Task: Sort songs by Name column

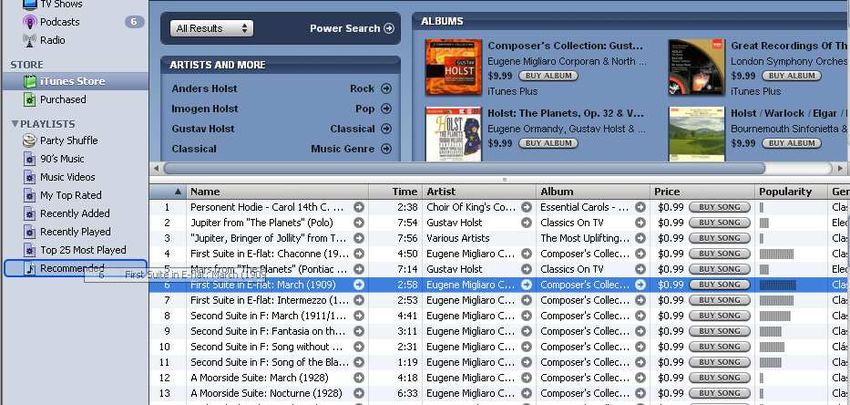Action: (278, 192)
